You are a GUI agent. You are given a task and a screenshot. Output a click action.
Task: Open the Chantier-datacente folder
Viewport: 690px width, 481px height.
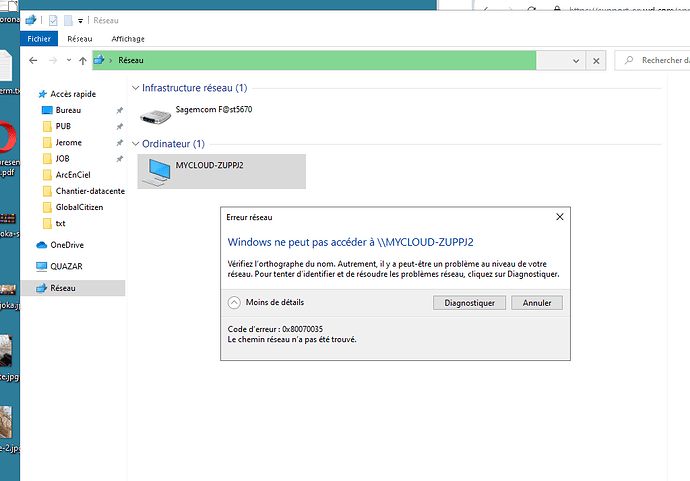click(x=90, y=191)
